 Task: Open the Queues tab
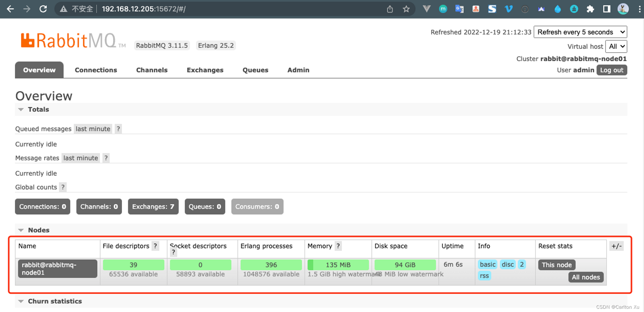(x=255, y=70)
